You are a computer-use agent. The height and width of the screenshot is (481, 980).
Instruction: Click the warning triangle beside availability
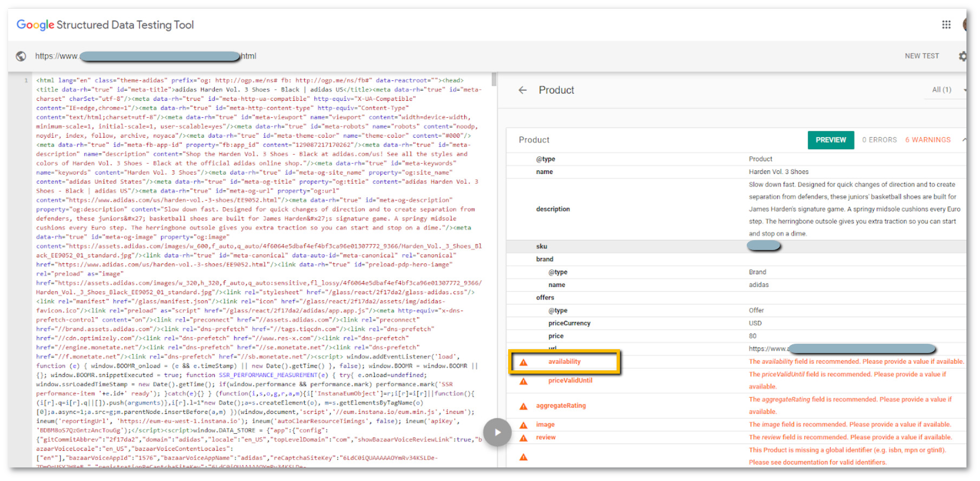click(x=523, y=362)
